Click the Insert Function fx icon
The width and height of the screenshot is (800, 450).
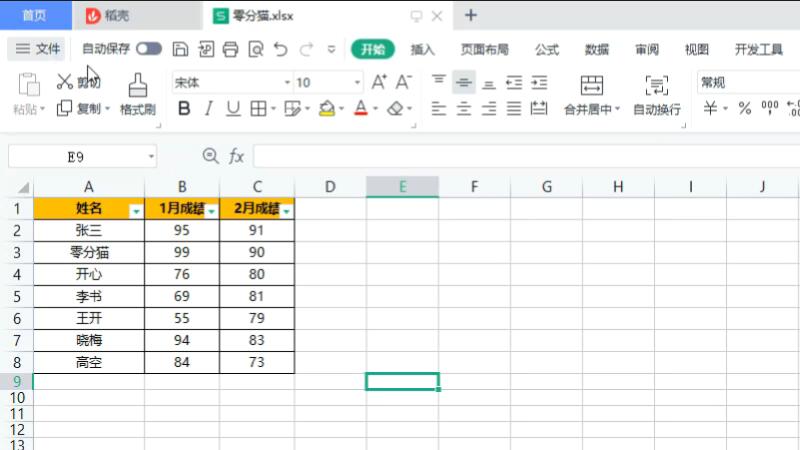(237, 156)
